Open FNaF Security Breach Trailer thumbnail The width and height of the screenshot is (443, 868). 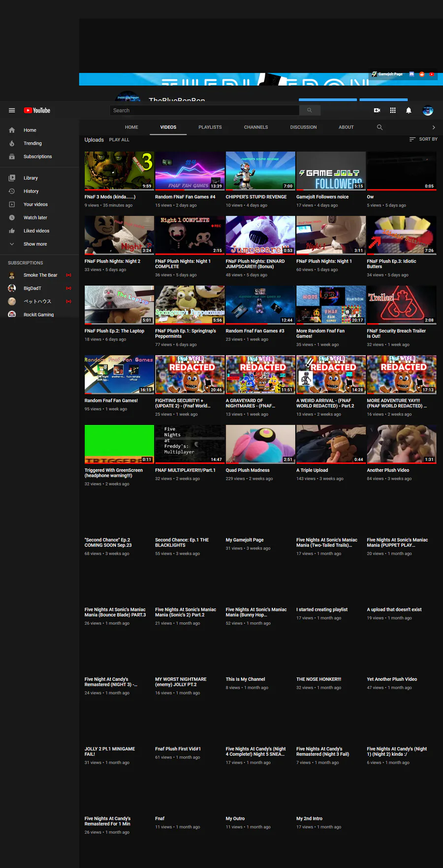click(x=402, y=305)
